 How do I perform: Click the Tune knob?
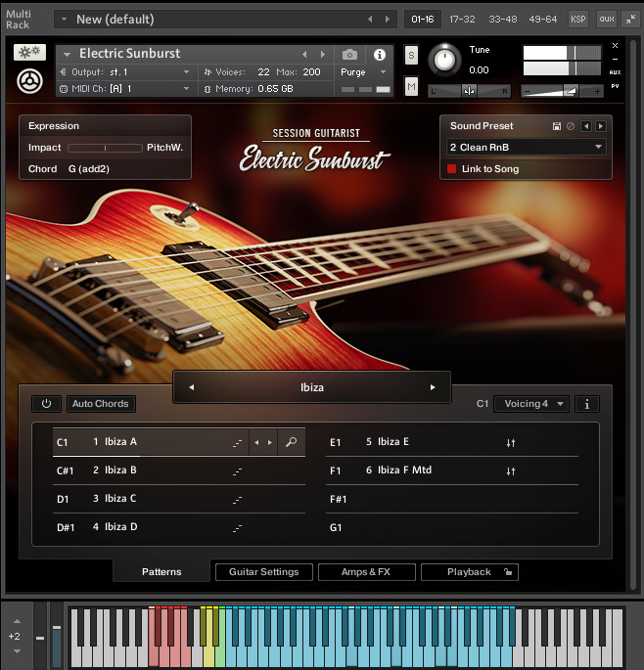coord(444,60)
